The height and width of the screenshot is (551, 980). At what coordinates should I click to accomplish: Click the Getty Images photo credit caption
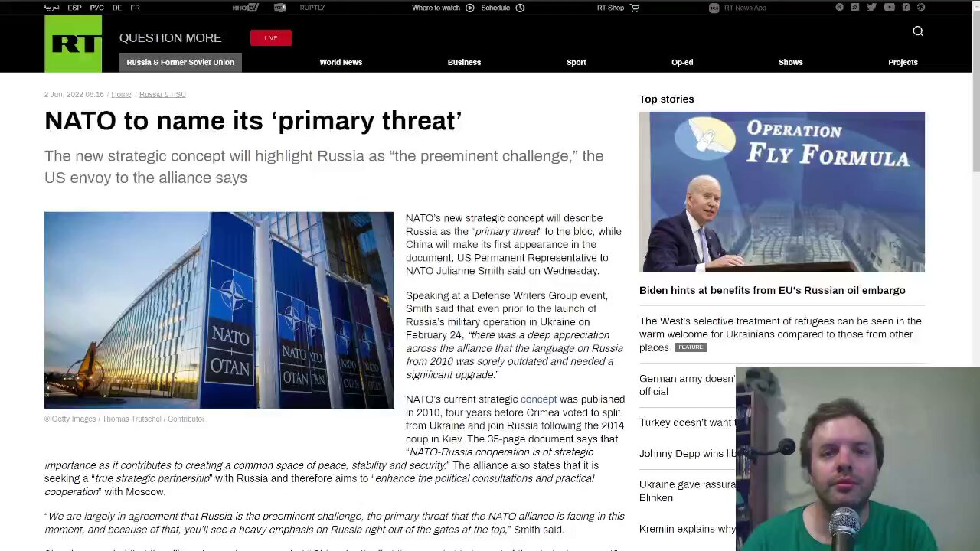click(125, 419)
